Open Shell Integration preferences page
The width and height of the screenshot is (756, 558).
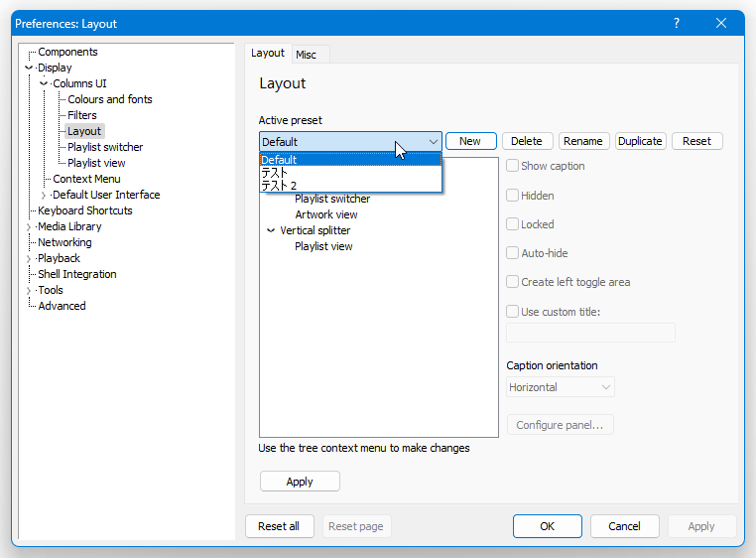[77, 274]
